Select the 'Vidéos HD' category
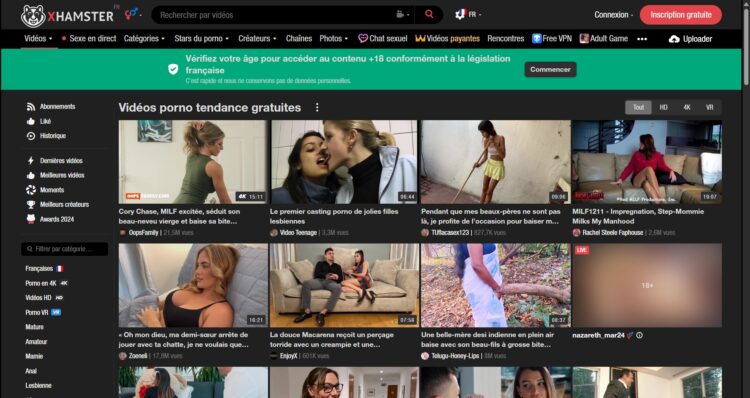Image resolution: width=750 pixels, height=398 pixels. (44, 298)
